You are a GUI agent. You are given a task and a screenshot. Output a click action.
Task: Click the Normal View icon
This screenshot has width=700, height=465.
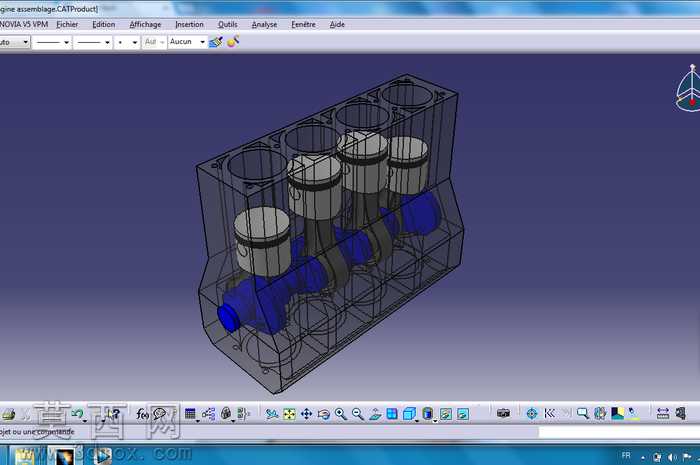point(375,415)
